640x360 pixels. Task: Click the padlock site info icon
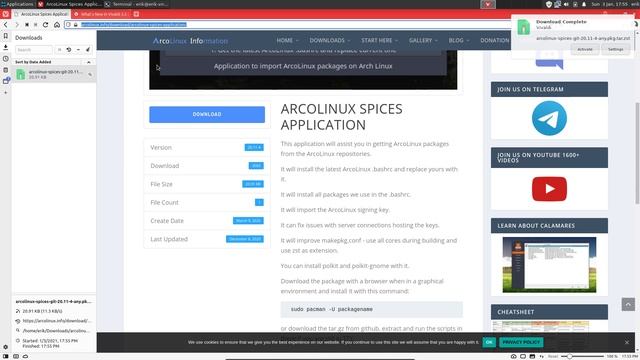point(76,24)
